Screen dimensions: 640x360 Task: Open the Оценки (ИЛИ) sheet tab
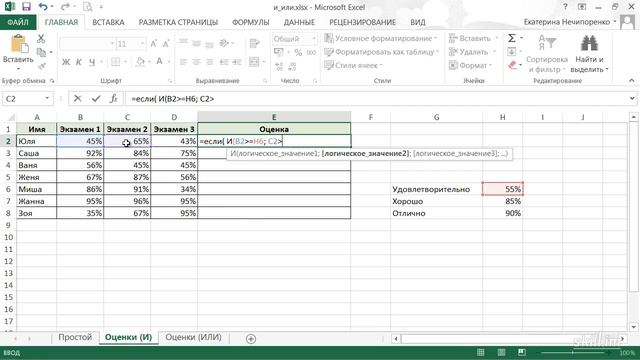point(193,337)
